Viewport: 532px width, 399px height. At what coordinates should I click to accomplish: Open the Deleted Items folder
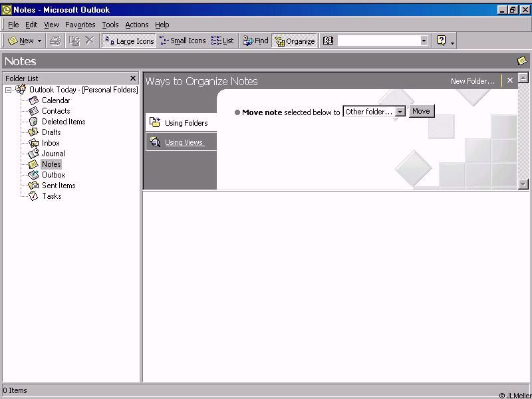[63, 122]
